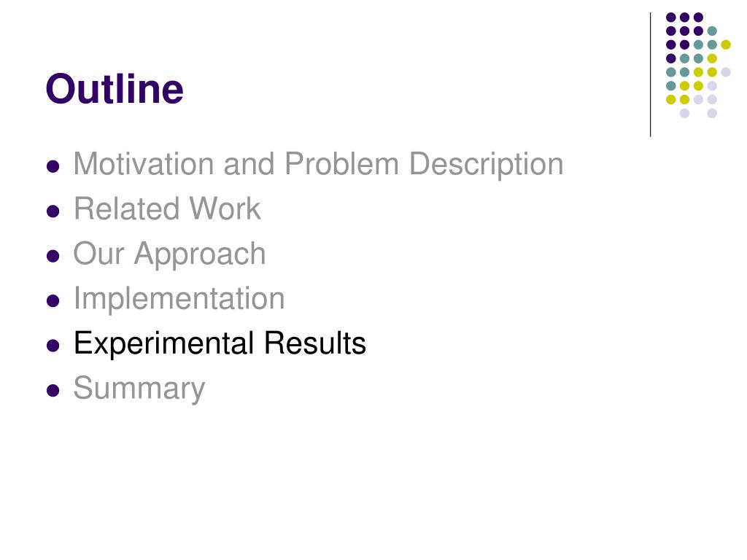This screenshot has height=560, width=747.
Task: Click the word Approach in third bullet
Action: pos(200,254)
